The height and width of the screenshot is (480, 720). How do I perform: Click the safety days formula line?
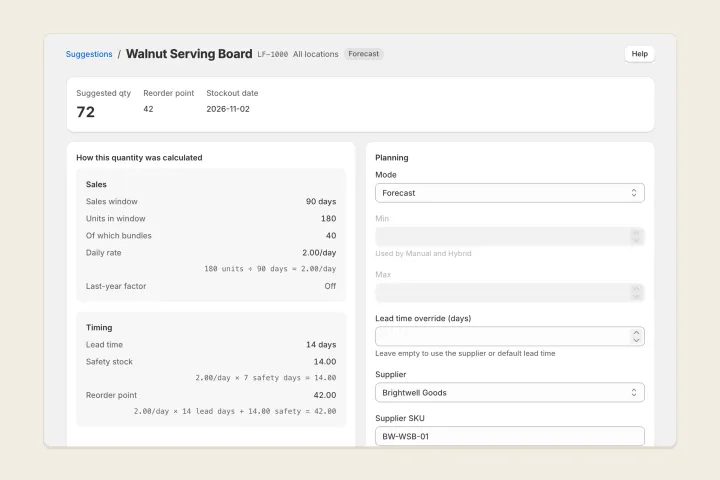[265, 378]
